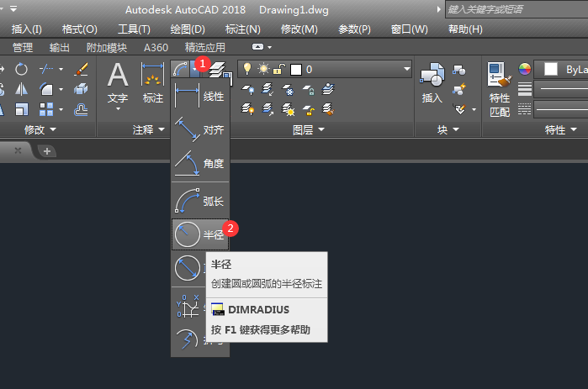Click the jogged dimension icon in flyout

(187, 339)
